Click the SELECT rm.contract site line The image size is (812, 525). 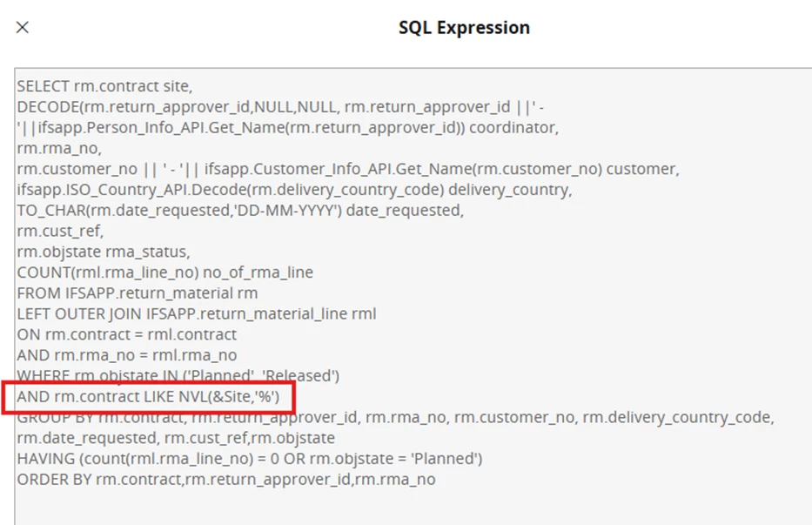coord(104,86)
